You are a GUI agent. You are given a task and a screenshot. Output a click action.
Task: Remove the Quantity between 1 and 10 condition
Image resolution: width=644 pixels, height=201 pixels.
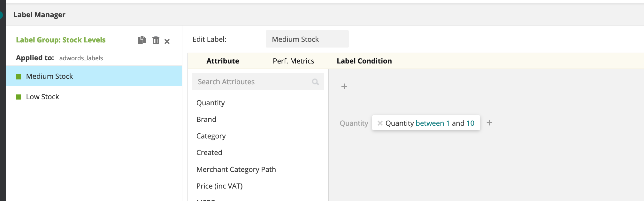[380, 123]
